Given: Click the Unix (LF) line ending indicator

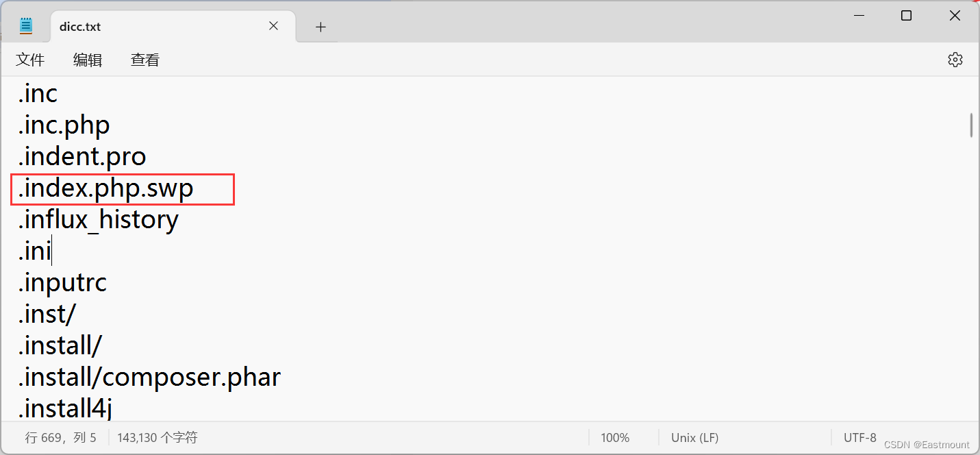Looking at the screenshot, I should [x=694, y=437].
